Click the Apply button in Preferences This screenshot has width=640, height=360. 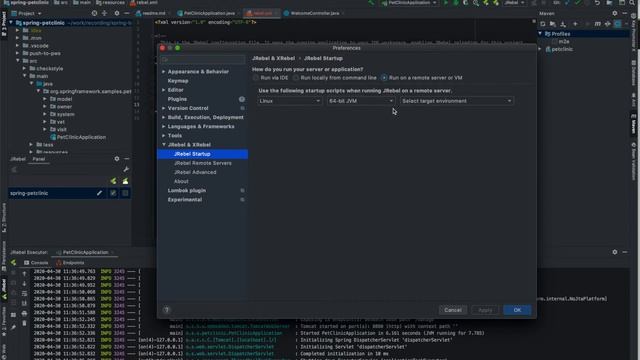coord(485,310)
